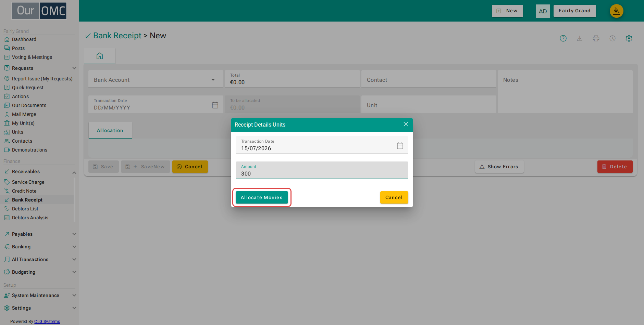The image size is (644, 325).
Task: Open the Dashboard sidebar item
Action: click(x=24, y=39)
